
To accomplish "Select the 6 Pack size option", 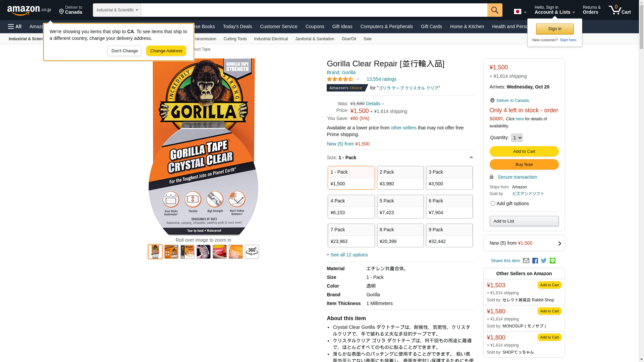I will pyautogui.click(x=449, y=206).
